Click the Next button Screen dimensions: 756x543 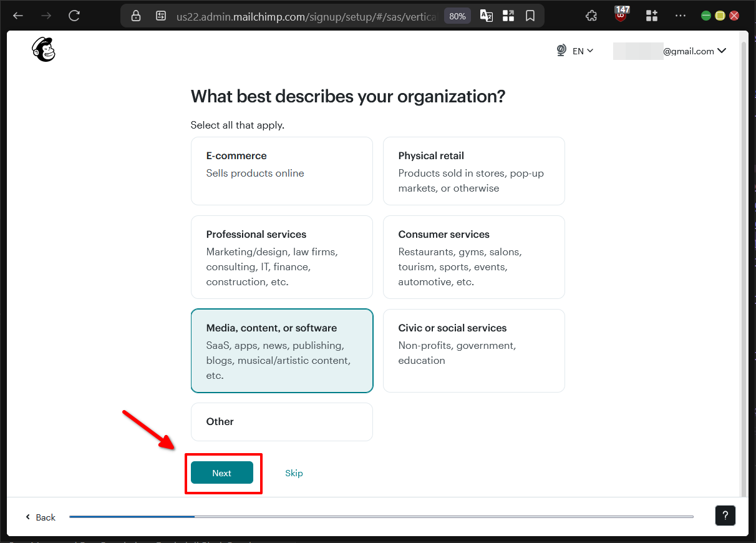222,473
